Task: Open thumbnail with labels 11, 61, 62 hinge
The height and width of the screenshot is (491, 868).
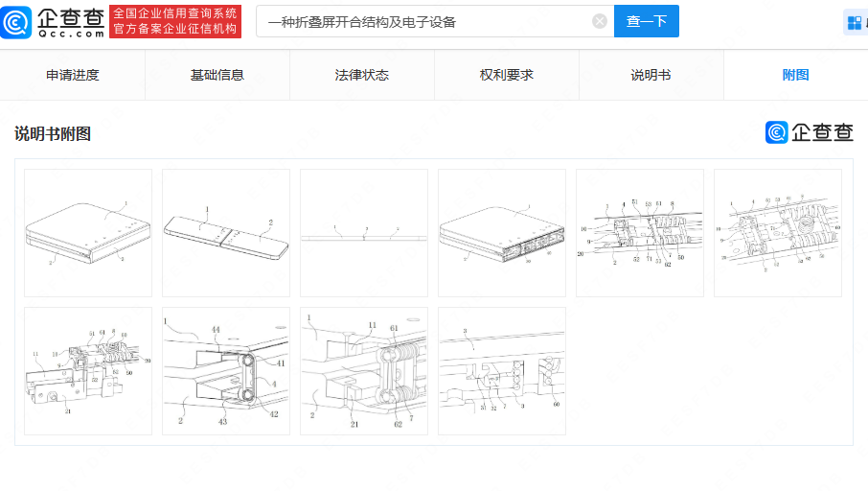Action: [364, 371]
